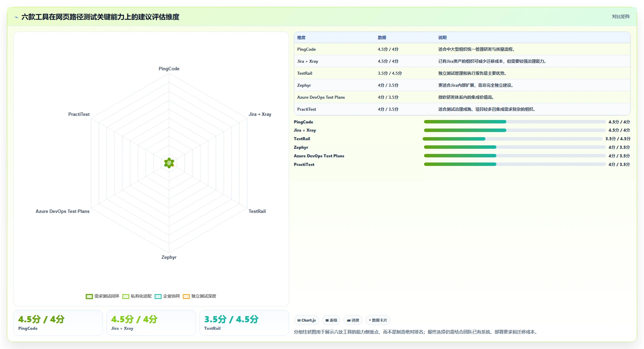Image resolution: width=644 pixels, height=349 pixels.
Task: Click the Jira + Xray score card
Action: click(151, 323)
